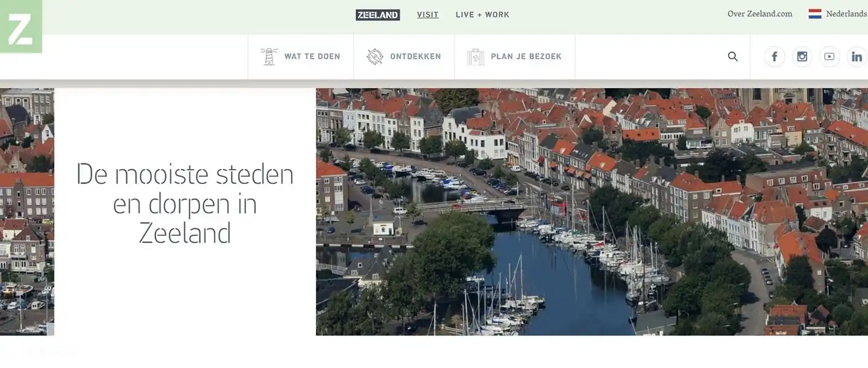Viewport: 868px width, 368px height.
Task: Visit the Facebook page
Action: (775, 57)
